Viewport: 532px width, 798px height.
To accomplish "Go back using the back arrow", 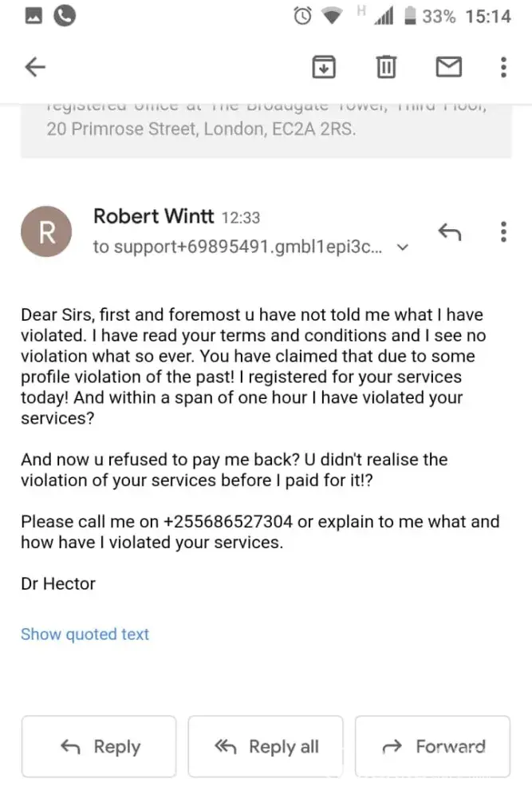I will 35,67.
